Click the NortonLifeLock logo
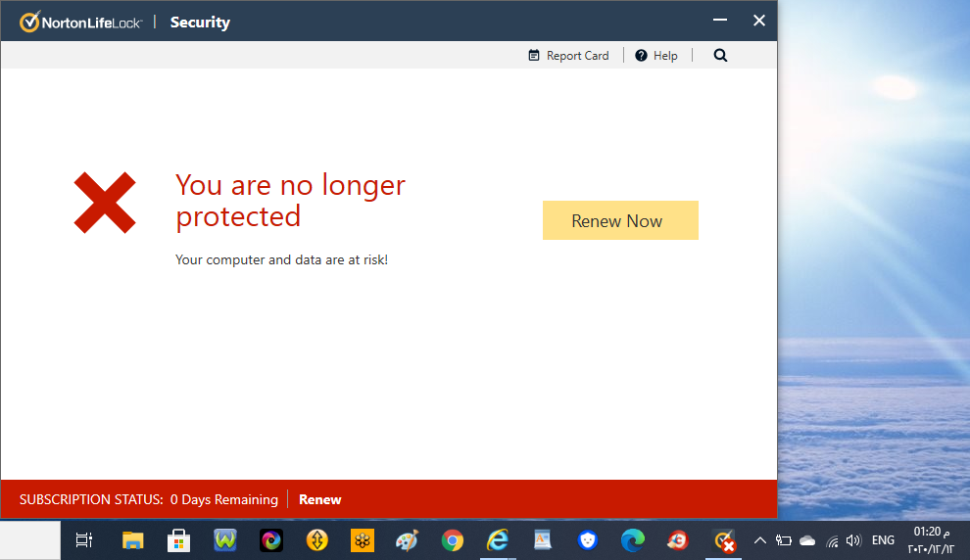 pyautogui.click(x=80, y=23)
